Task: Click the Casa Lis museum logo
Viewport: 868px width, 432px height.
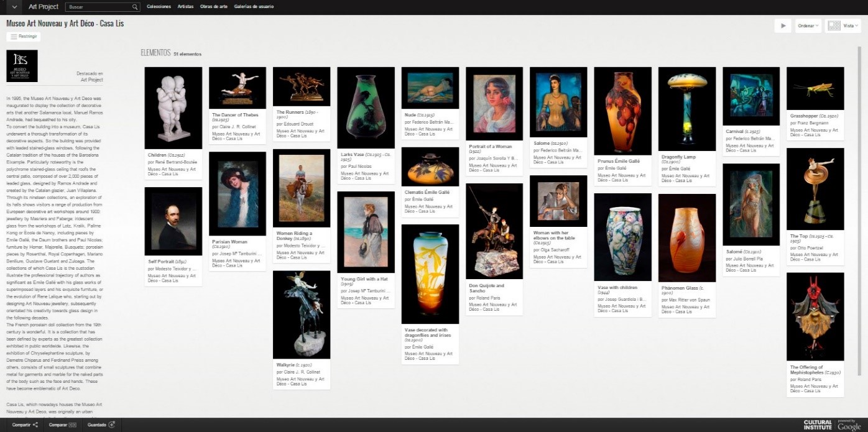Action: [x=22, y=66]
